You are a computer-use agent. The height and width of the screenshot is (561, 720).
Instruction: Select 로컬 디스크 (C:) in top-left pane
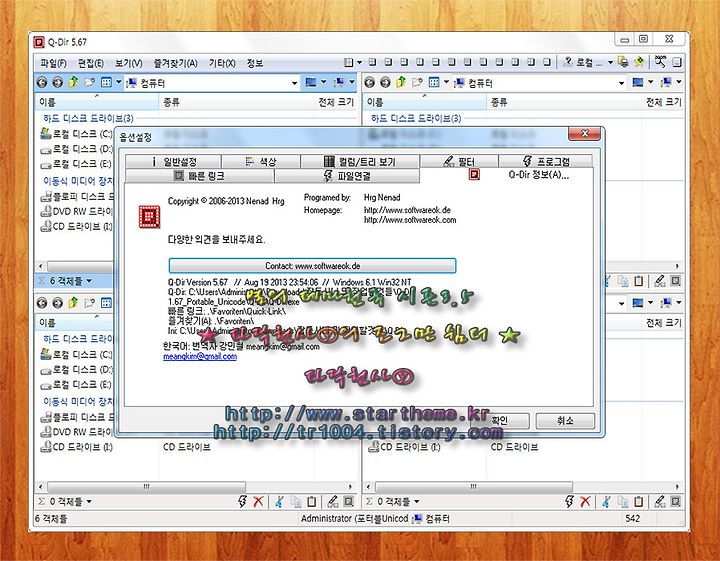pos(76,134)
